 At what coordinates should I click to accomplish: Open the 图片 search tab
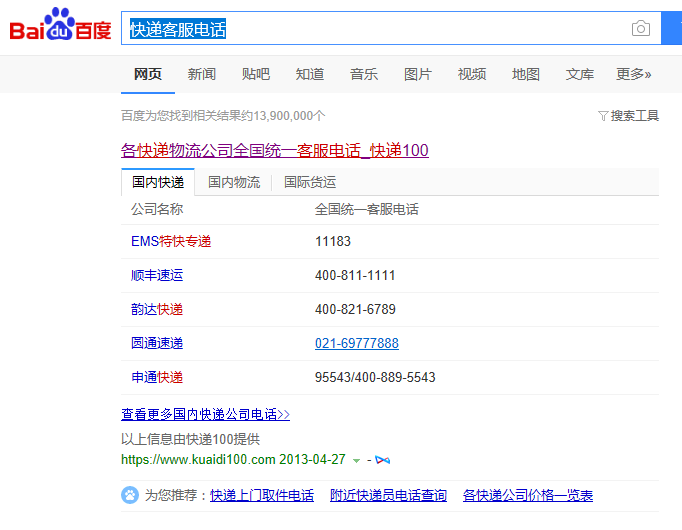(x=417, y=74)
